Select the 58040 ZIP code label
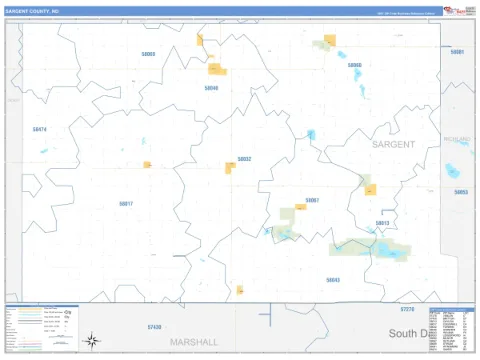 [x=211, y=88]
